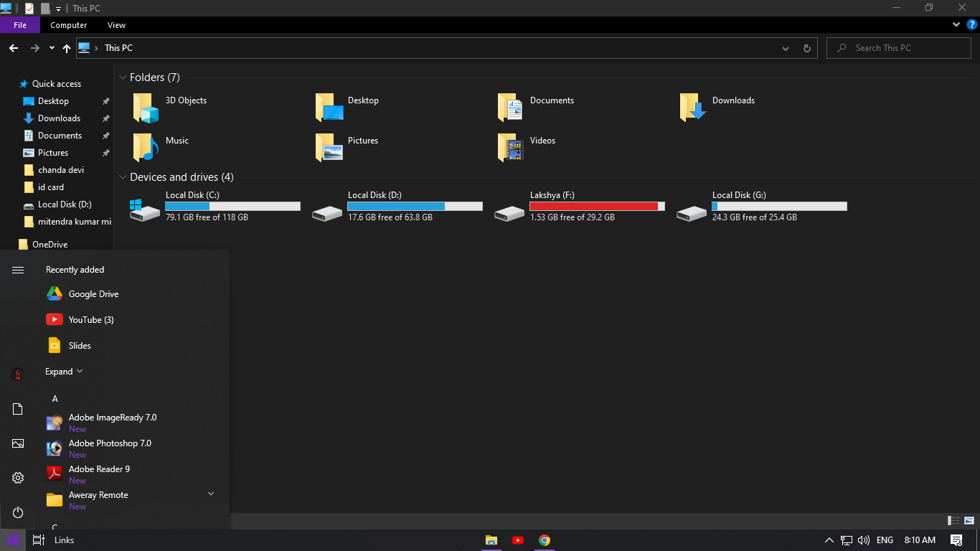Open the Downloads folder in Folders section
Screen dimensions: 980x551
[693, 108]
